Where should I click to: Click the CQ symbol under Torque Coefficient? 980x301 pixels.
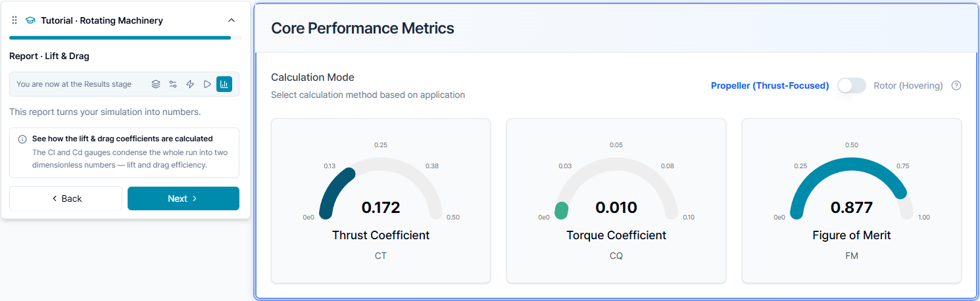(616, 256)
